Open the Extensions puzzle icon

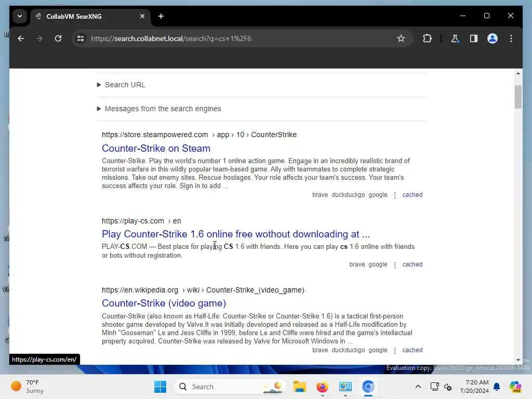click(x=427, y=38)
